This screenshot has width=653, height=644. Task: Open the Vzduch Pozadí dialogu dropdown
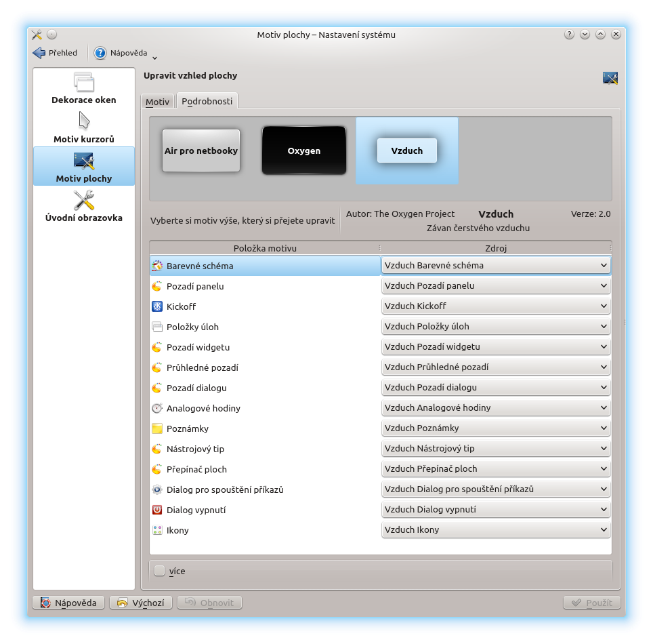click(x=496, y=387)
